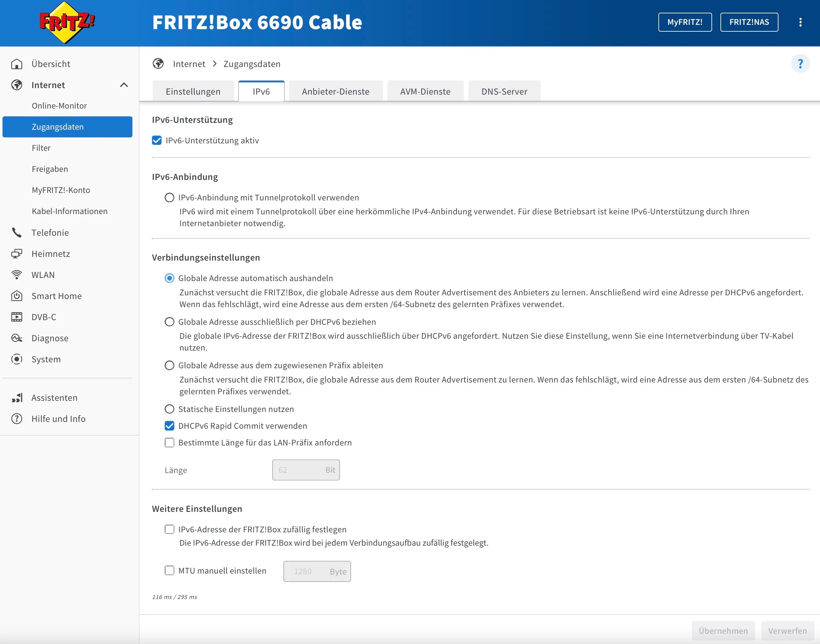
Task: Click the Diagnose icon in sidebar
Action: pyautogui.click(x=16, y=338)
